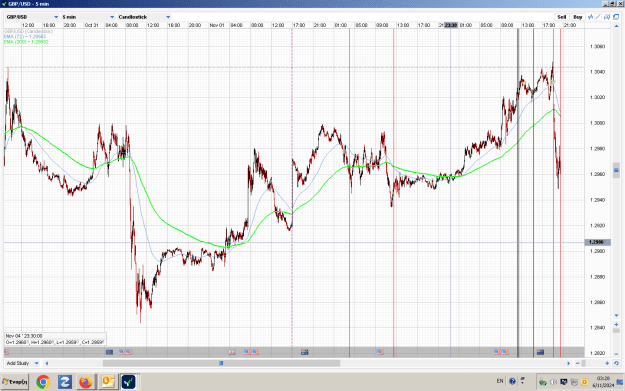Open Outlook from taskbar
625x391 pixels.
point(107,382)
